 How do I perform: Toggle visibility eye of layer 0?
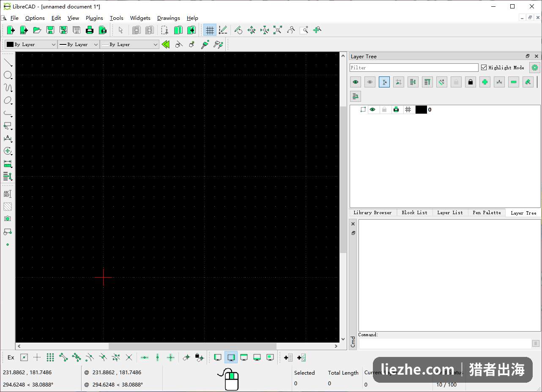point(372,109)
